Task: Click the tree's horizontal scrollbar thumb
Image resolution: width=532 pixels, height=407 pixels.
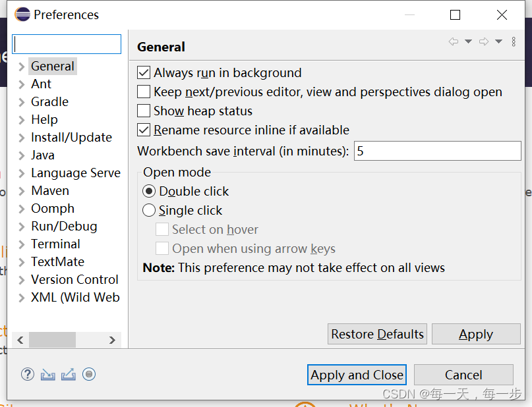Action: click(52, 340)
